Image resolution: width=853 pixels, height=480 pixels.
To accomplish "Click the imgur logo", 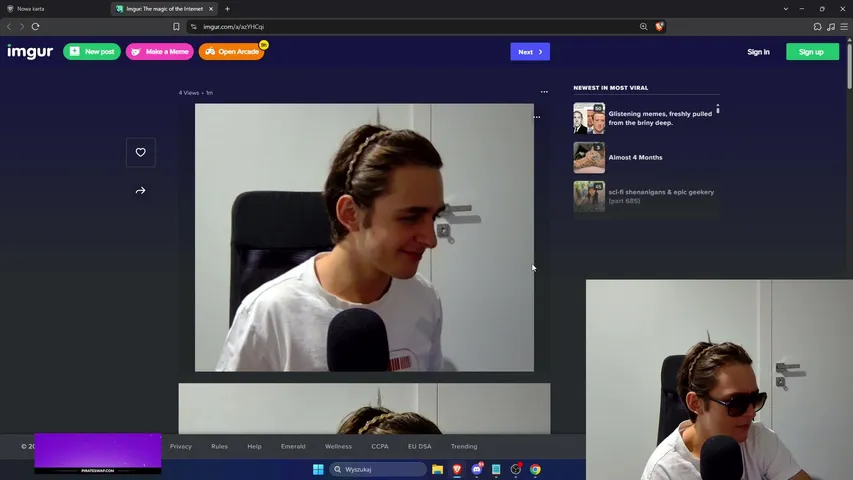I will (x=30, y=52).
